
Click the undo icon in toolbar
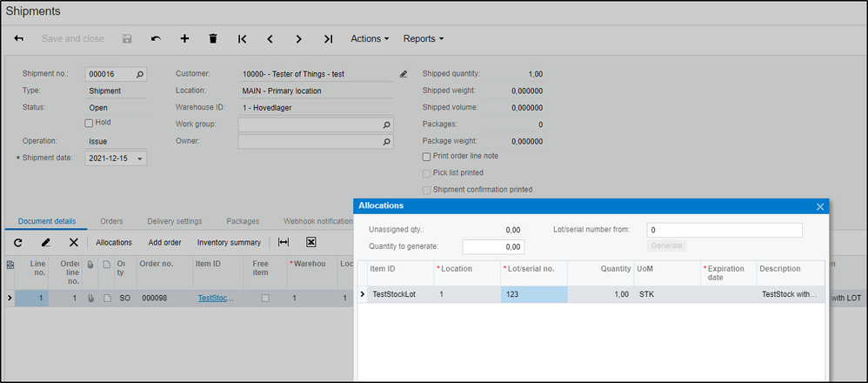coord(156,39)
